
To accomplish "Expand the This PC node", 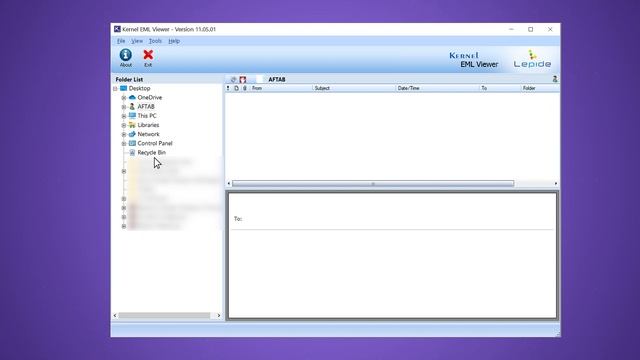I will coord(124,116).
